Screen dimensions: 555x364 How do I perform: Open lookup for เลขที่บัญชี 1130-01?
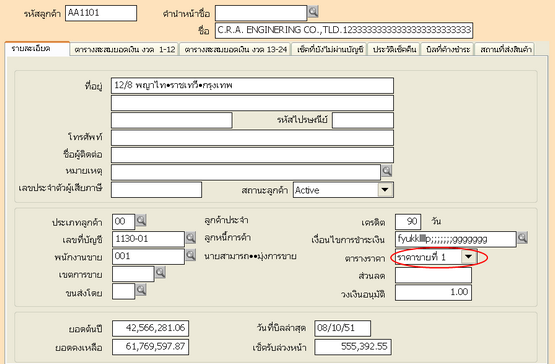click(x=190, y=238)
